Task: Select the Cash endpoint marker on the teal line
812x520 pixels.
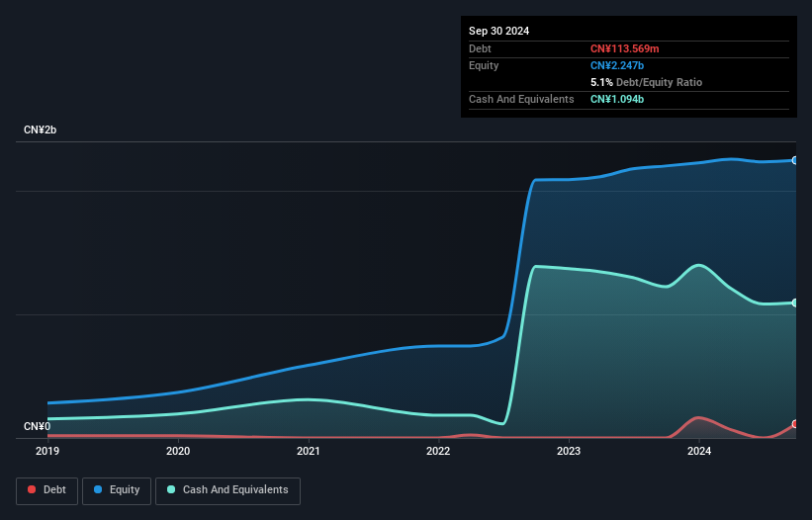Action: 795,303
